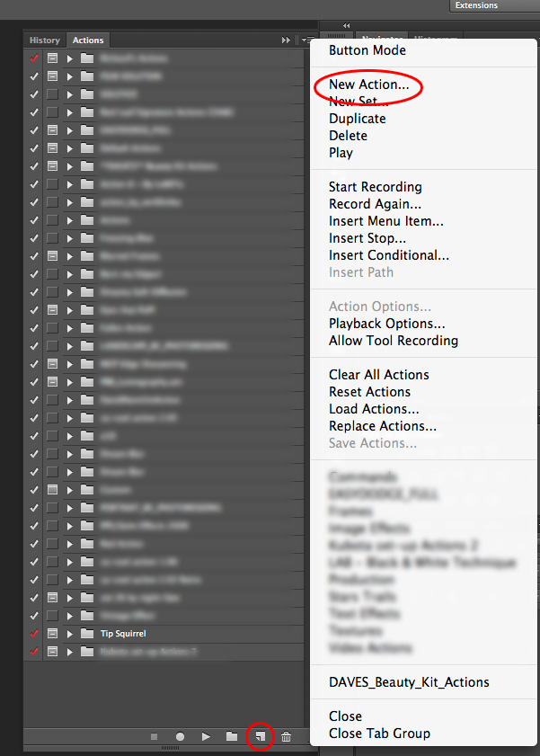Expand the Tip Squirrel action set
Screen dimensions: 540x756
[x=70, y=634]
